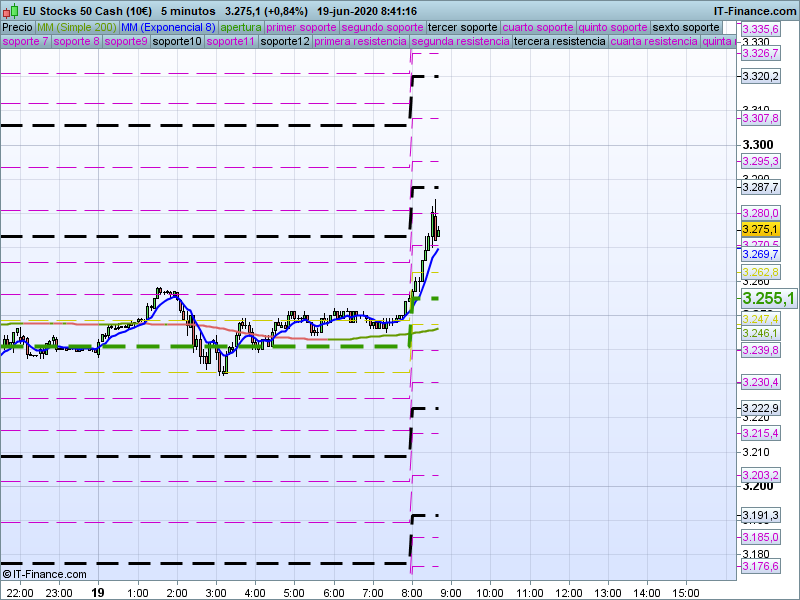The image size is (800, 600).
Task: Click the 12:00 marker on the time axis
Action: coord(568,591)
